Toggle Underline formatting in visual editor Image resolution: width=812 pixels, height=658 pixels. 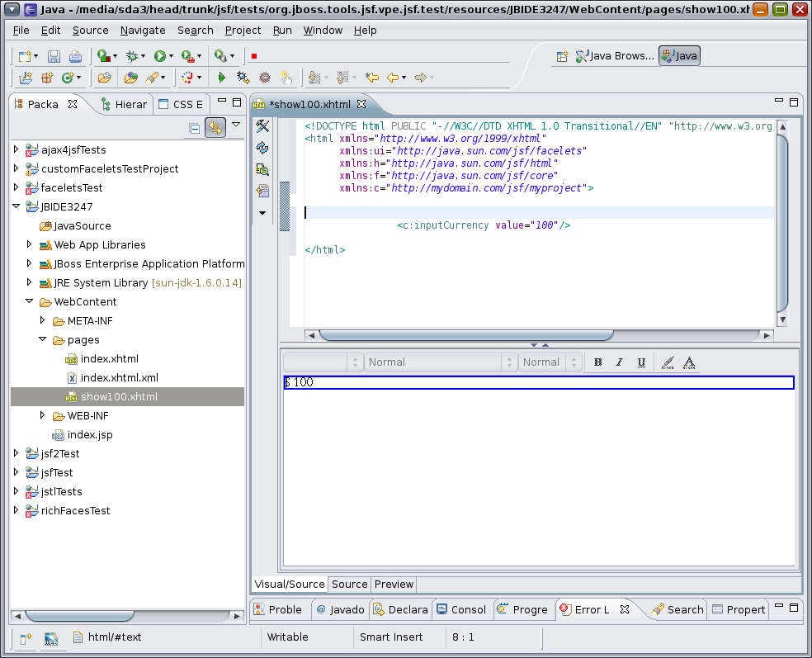point(641,362)
